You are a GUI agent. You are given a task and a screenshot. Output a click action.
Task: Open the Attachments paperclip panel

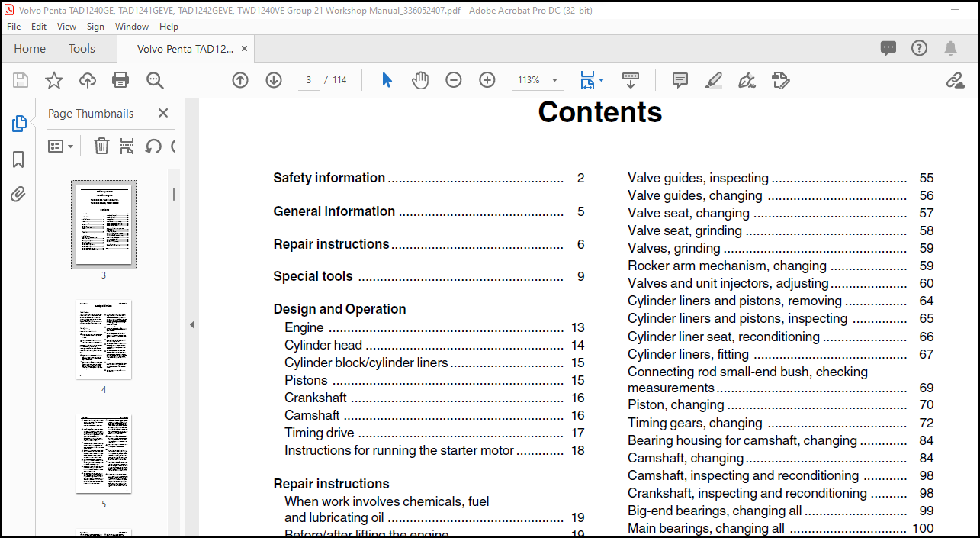18,195
